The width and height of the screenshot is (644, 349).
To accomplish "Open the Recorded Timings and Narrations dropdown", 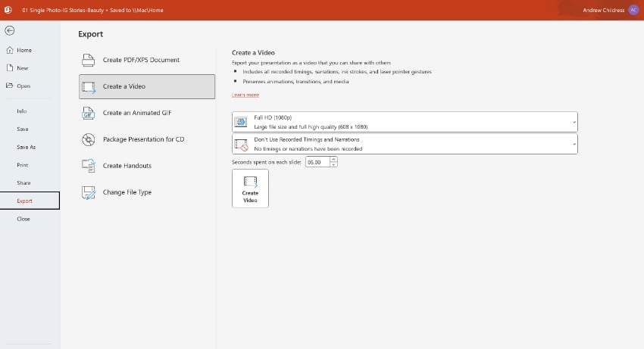I will [405, 144].
